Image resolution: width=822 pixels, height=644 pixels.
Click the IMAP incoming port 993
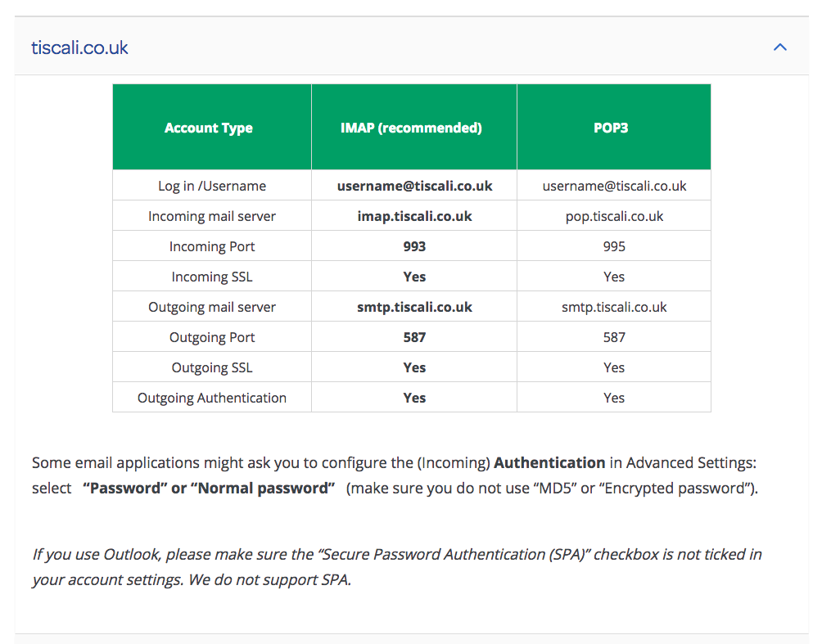click(x=414, y=246)
